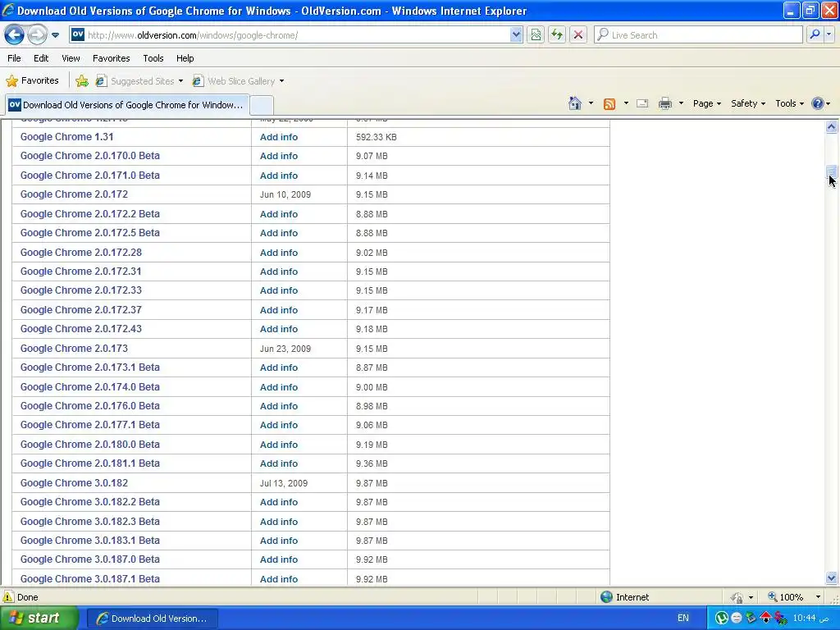
Task: Open the zoom level dropdown arrow
Action: (818, 597)
